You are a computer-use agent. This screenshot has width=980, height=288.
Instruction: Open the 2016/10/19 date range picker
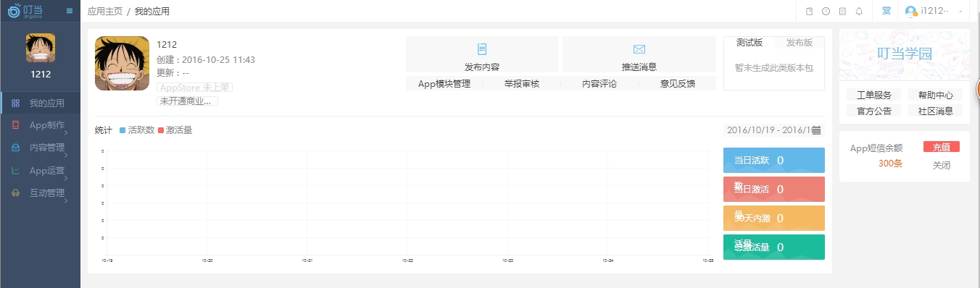[x=773, y=130]
